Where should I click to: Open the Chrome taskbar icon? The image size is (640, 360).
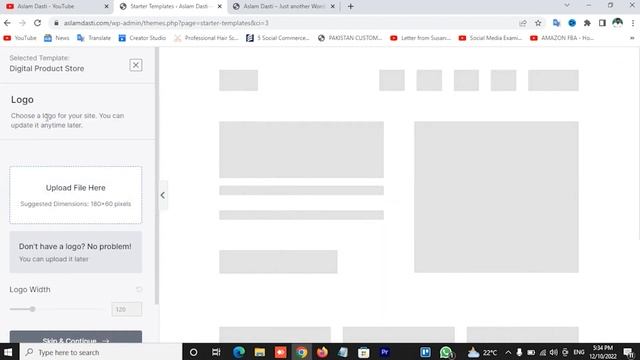(x=301, y=352)
